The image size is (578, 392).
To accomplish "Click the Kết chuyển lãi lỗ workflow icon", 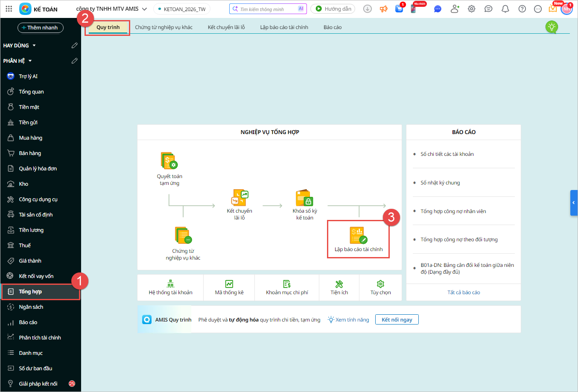I will pos(239,198).
